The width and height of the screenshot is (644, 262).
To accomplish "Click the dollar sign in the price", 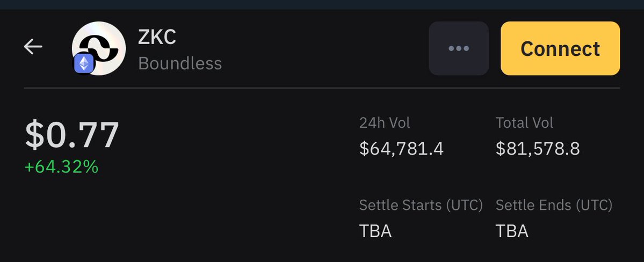I will tap(34, 135).
